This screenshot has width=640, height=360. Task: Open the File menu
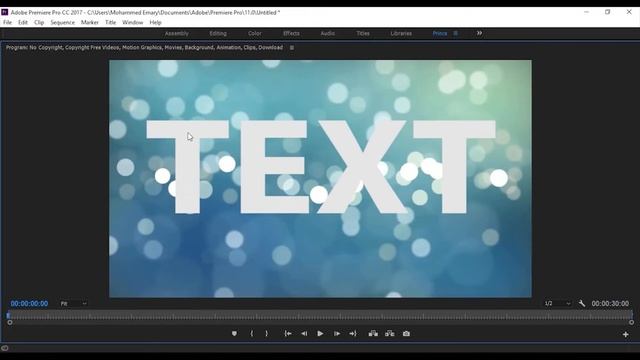pyautogui.click(x=7, y=22)
